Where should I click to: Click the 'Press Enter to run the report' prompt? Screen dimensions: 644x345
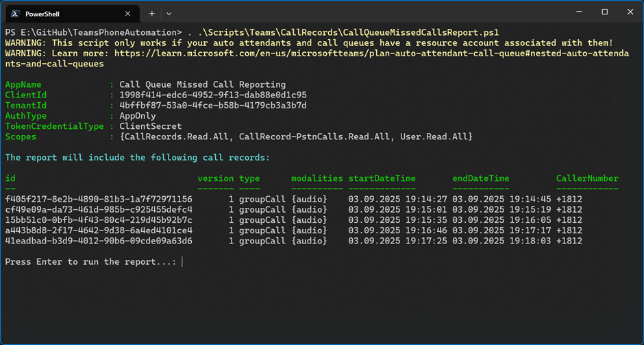tap(90, 262)
